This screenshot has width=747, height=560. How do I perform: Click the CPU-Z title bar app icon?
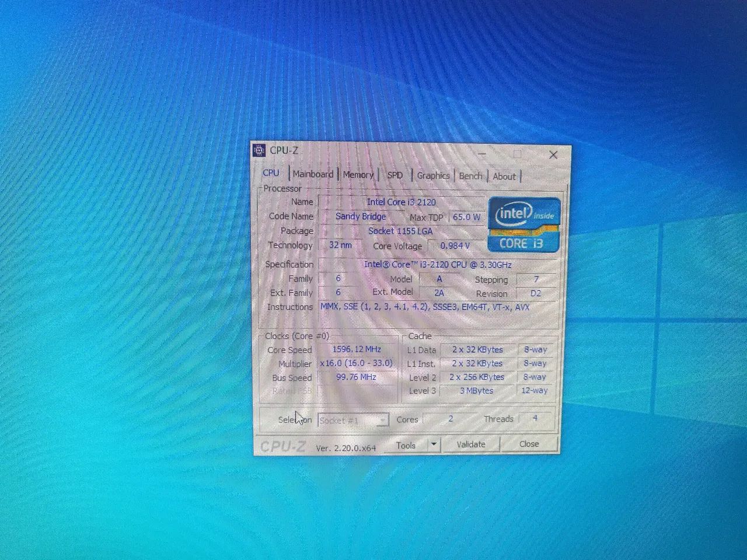point(259,150)
